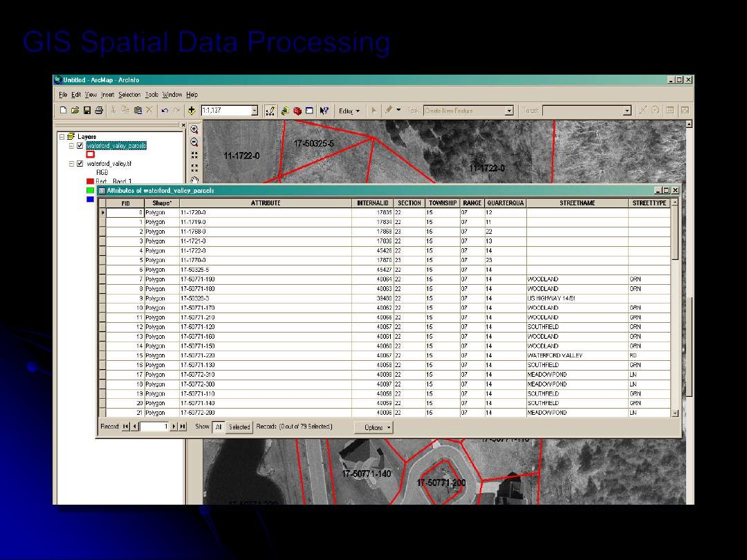Open the Edit menu
Viewport: 747px width, 560px height.
[76, 95]
